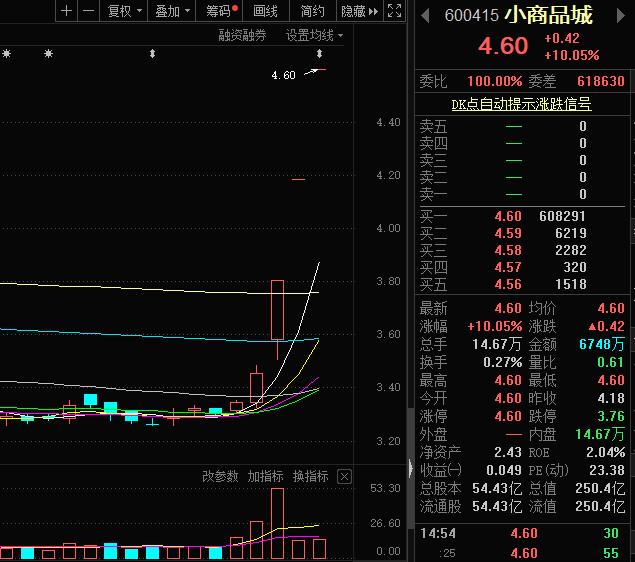The height and width of the screenshot is (562, 635).
Task: Go to next stock arrow
Action: 620,16
